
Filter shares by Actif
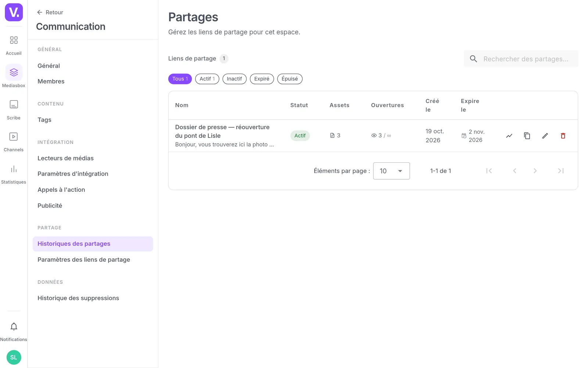click(207, 79)
